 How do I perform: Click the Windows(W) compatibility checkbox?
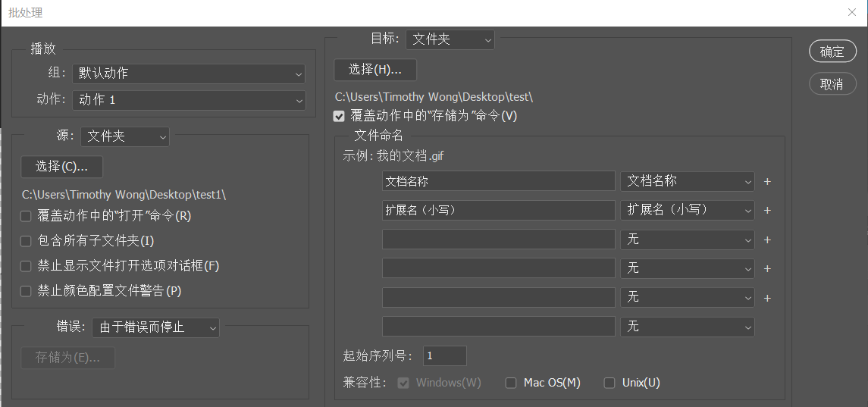(403, 384)
